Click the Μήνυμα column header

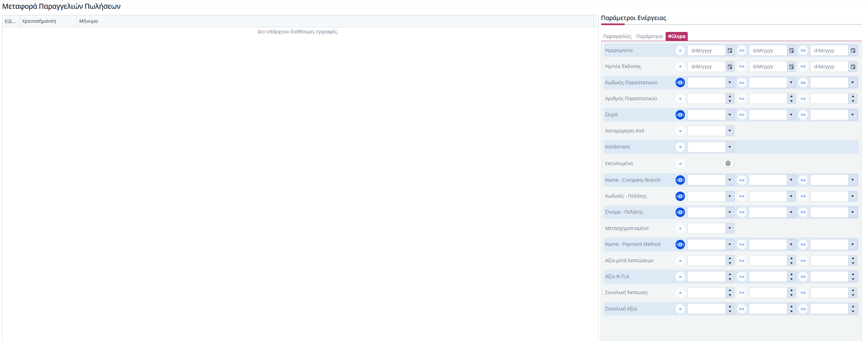point(88,21)
